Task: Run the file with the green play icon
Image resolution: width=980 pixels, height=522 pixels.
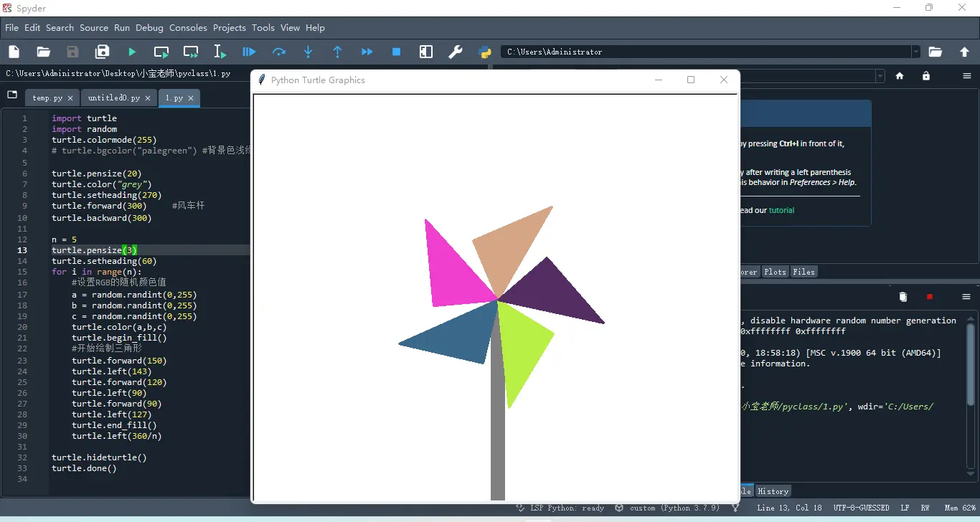Action: (x=132, y=52)
